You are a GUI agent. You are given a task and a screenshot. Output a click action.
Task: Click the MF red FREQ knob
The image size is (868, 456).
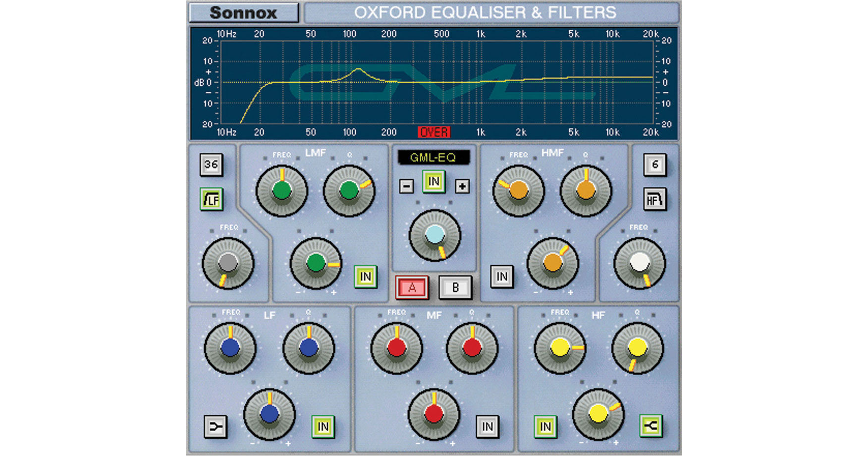(x=396, y=348)
